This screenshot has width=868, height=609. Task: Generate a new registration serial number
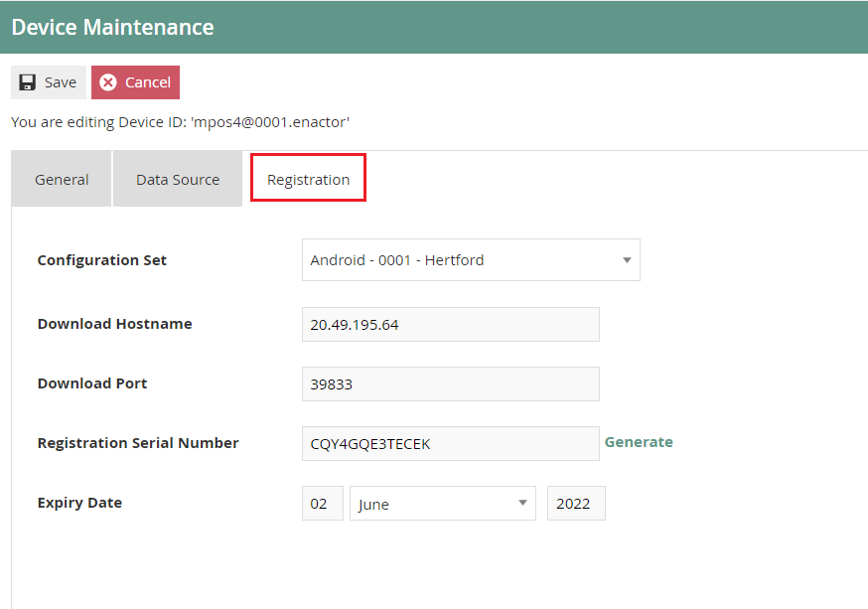pos(639,441)
